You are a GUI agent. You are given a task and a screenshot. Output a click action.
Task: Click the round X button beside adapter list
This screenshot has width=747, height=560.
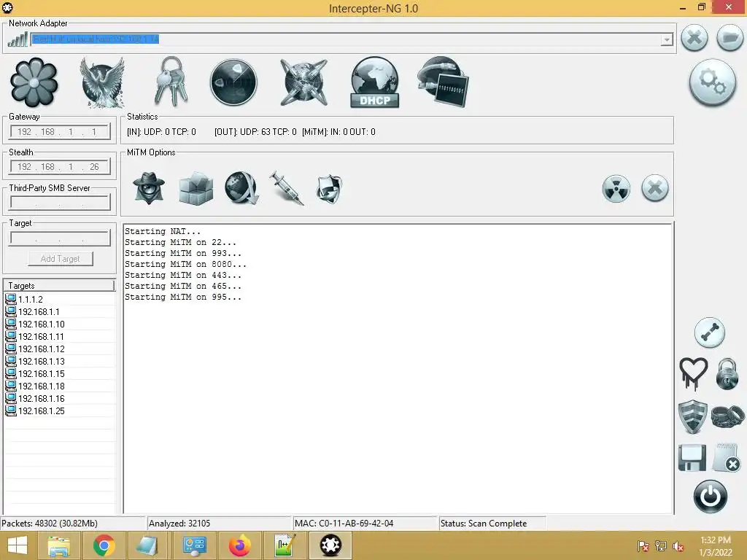[x=694, y=38]
